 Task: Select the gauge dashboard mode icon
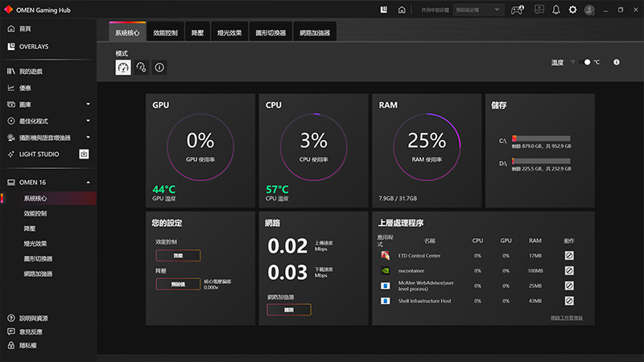point(123,68)
